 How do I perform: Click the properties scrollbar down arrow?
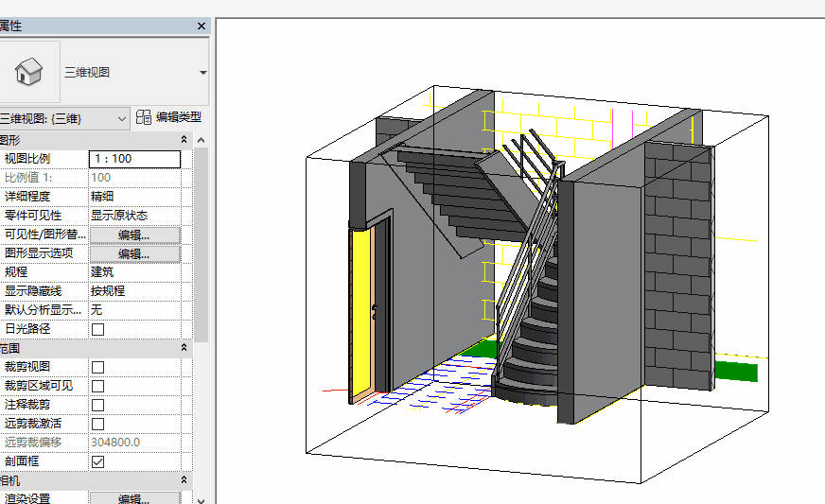tap(201, 500)
